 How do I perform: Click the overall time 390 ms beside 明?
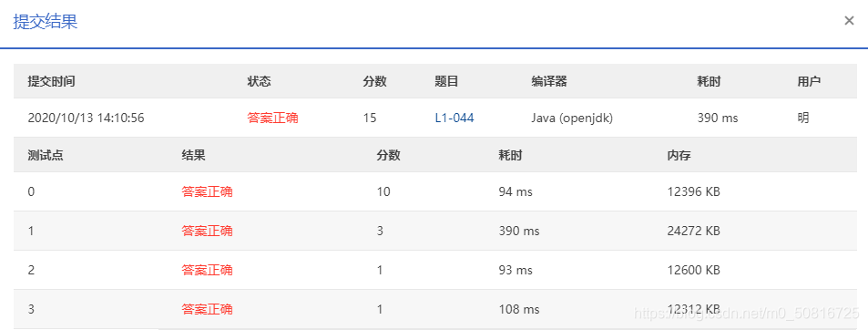718,118
